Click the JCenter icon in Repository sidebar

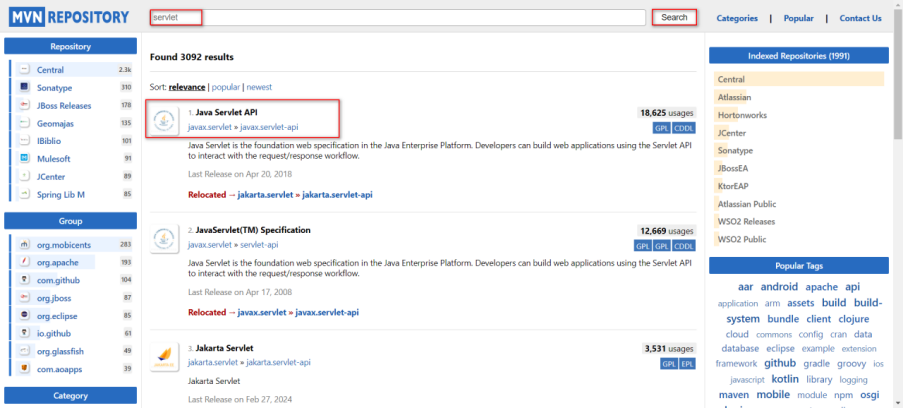point(24,176)
